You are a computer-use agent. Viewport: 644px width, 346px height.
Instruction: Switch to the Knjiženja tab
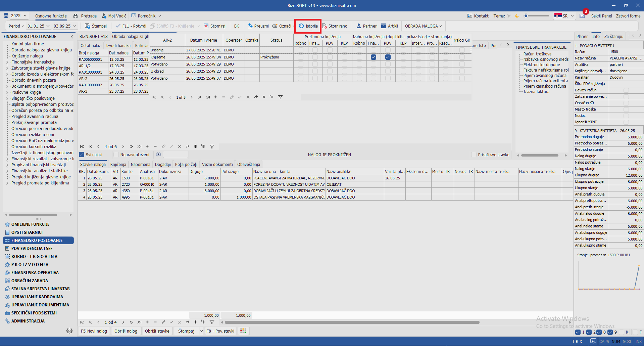118,164
